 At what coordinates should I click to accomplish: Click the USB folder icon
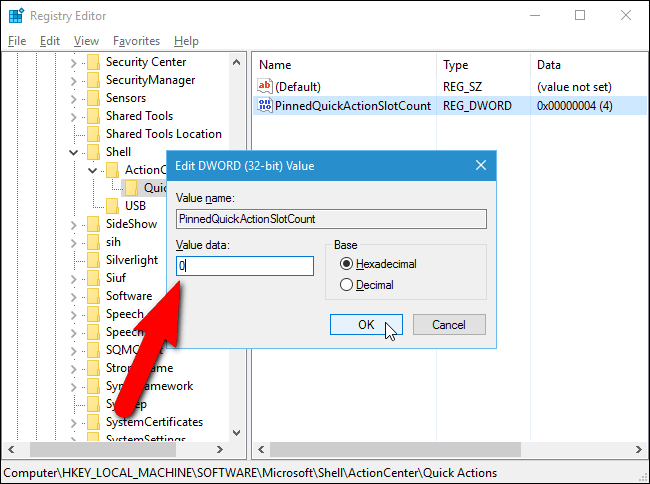(x=112, y=206)
